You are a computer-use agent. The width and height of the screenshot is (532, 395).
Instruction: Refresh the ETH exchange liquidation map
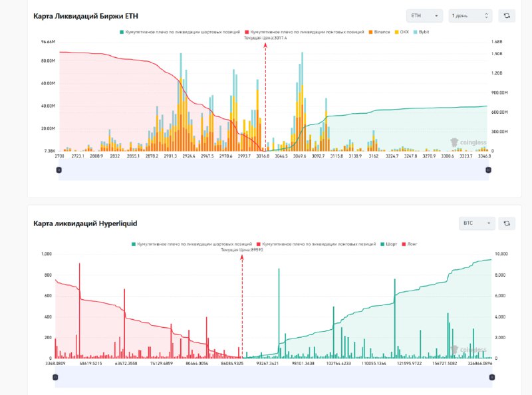507,16
